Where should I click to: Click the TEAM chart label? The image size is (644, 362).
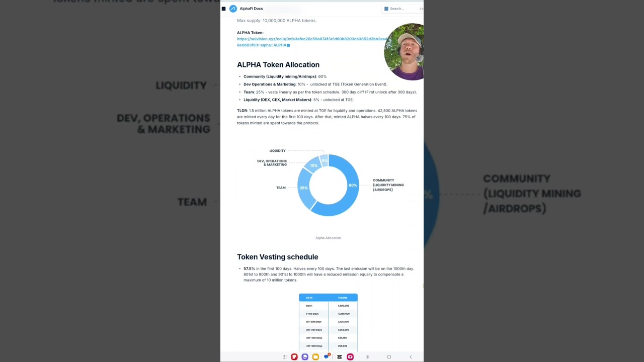[281, 188]
